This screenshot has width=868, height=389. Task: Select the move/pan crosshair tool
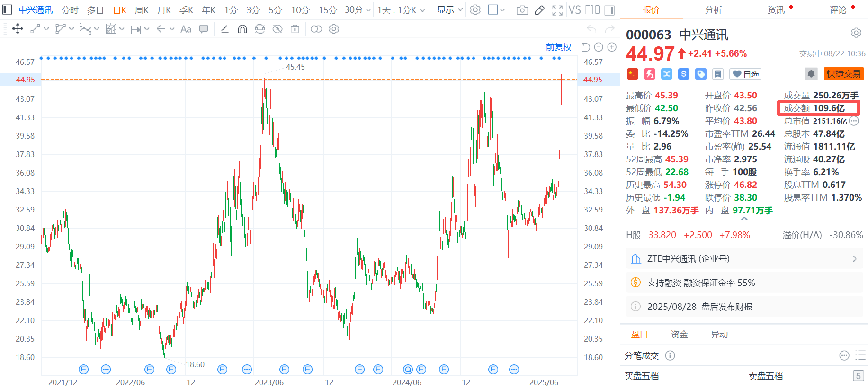click(18, 29)
